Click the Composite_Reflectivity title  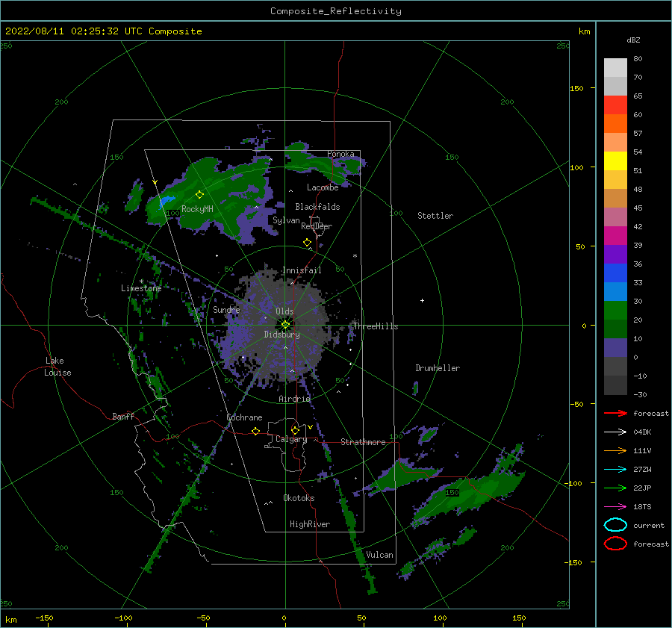335,11
